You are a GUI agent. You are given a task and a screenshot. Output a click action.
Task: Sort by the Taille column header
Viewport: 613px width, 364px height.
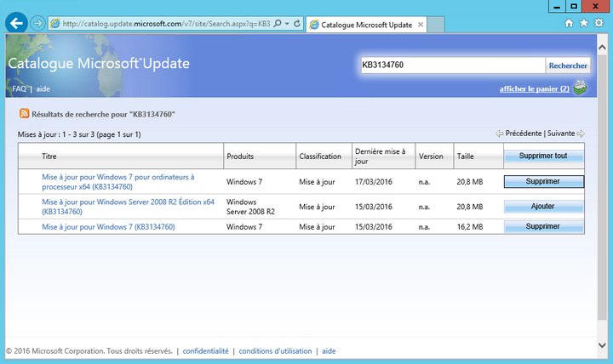point(465,156)
